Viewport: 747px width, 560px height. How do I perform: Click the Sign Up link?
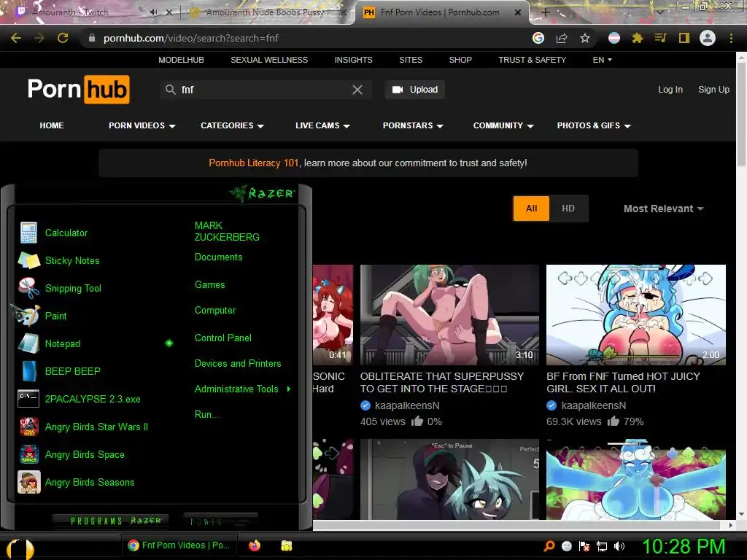pos(713,90)
